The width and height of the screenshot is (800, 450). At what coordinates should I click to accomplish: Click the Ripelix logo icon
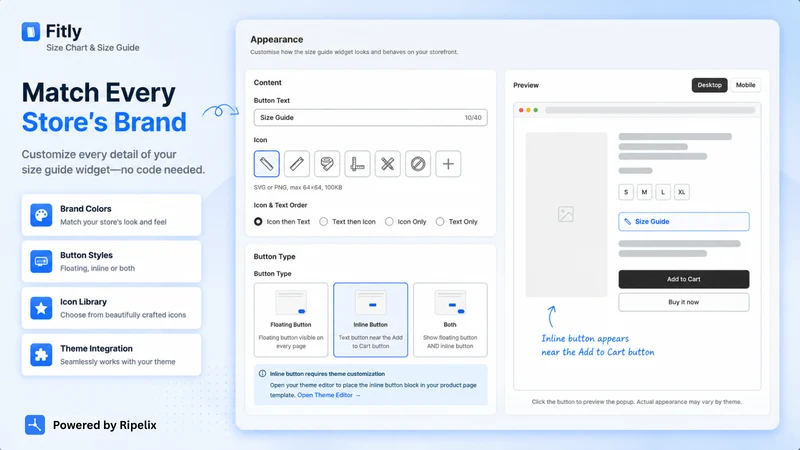tap(35, 424)
